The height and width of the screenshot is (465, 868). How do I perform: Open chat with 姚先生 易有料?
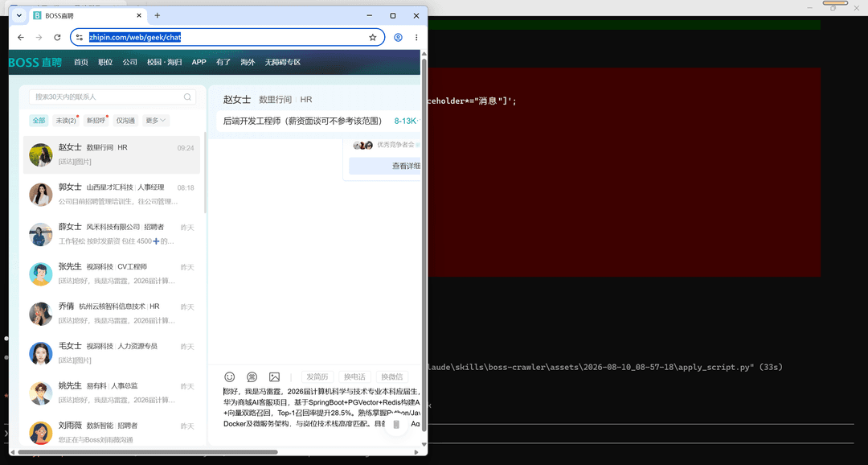pos(112,393)
